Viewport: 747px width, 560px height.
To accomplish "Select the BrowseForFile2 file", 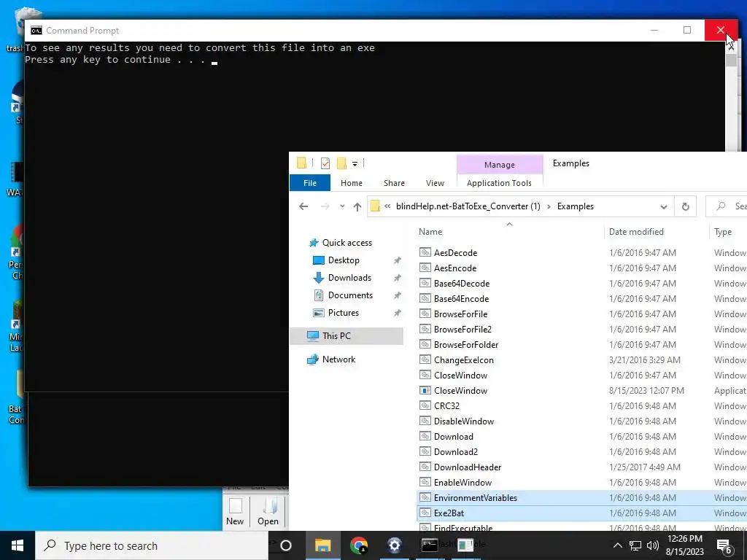I will click(462, 329).
